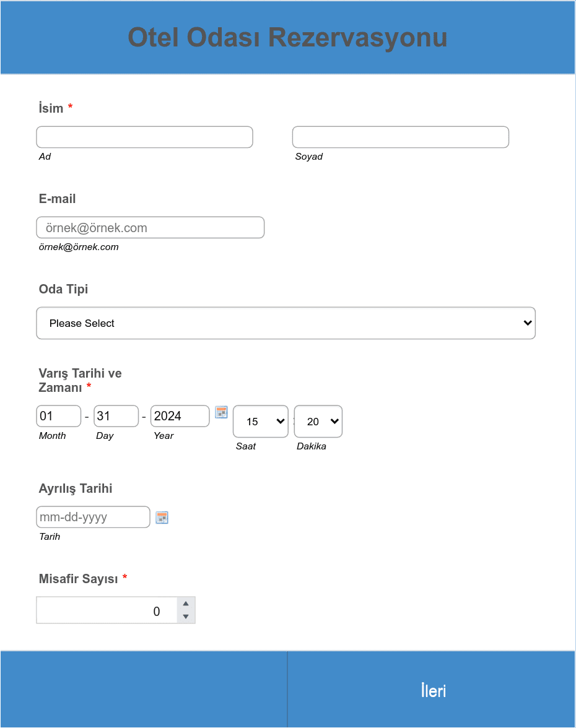Decrease guest count with down arrow

click(186, 617)
